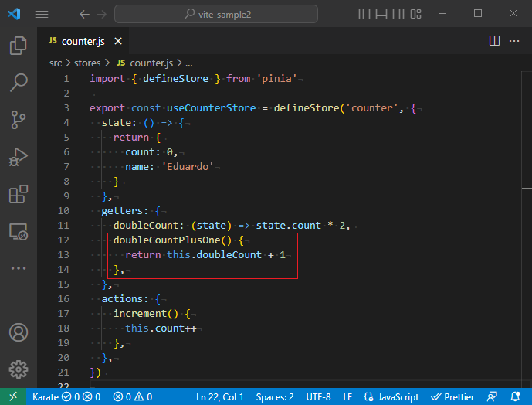Change file encoding UTF-8

coord(318,396)
